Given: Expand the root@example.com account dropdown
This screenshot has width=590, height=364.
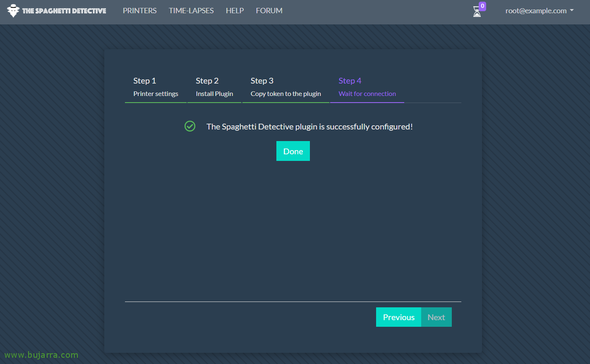Looking at the screenshot, I should coord(540,11).
